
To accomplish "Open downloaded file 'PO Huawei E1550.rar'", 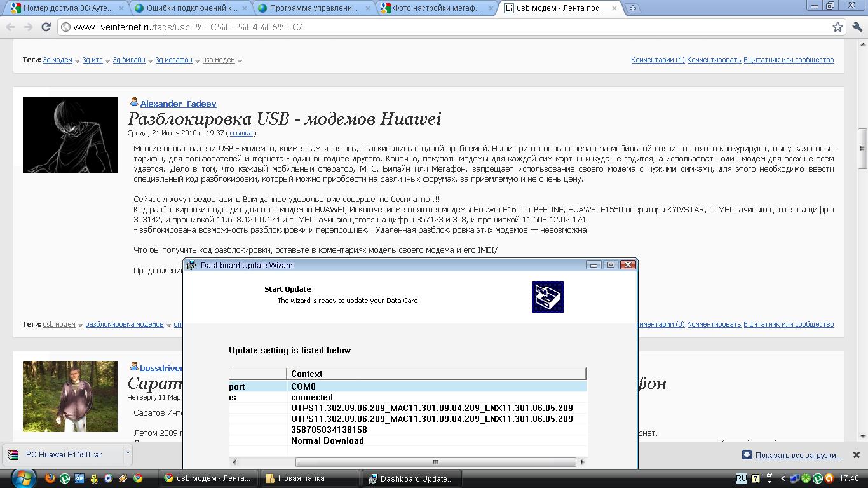I will [62, 455].
